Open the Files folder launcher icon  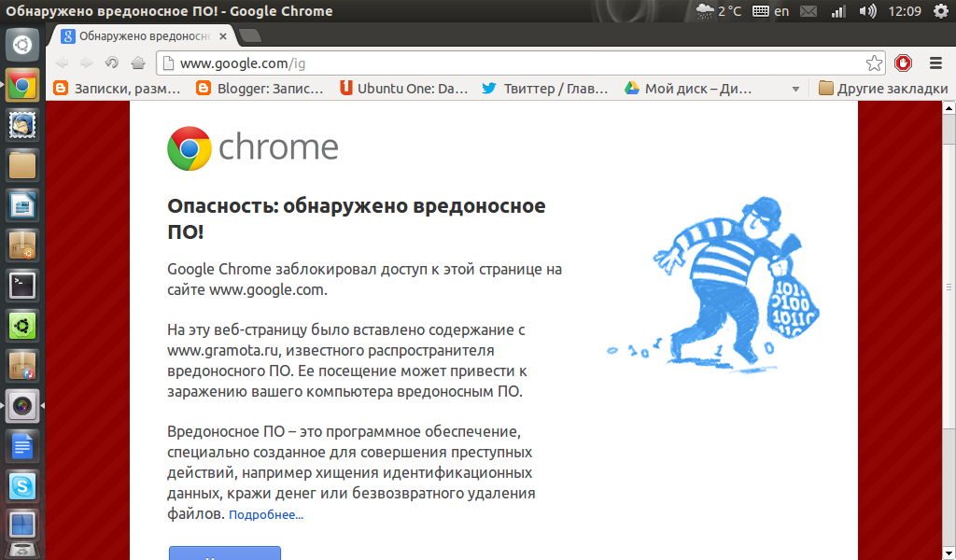click(x=22, y=165)
